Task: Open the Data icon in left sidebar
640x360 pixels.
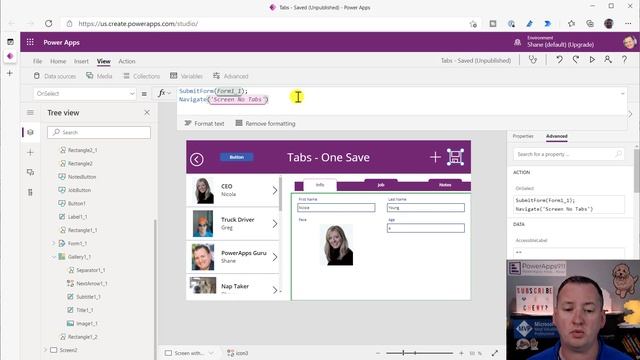Action: 30,172
